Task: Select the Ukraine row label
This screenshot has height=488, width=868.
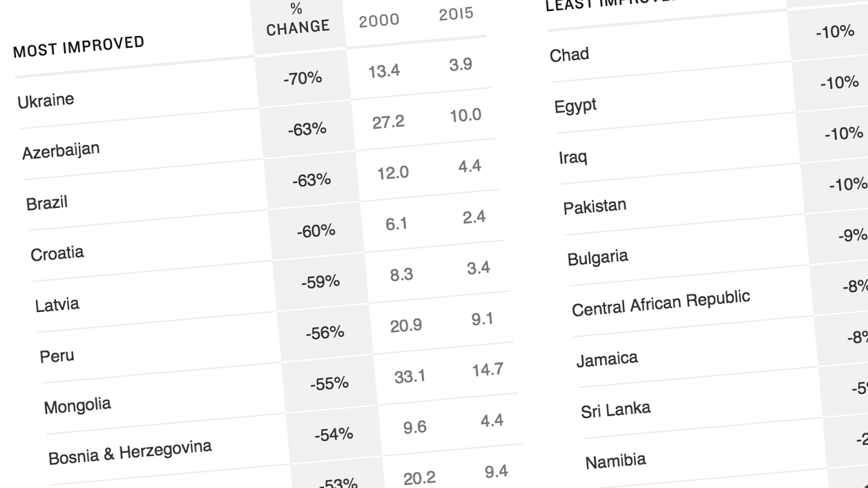Action: tap(46, 100)
